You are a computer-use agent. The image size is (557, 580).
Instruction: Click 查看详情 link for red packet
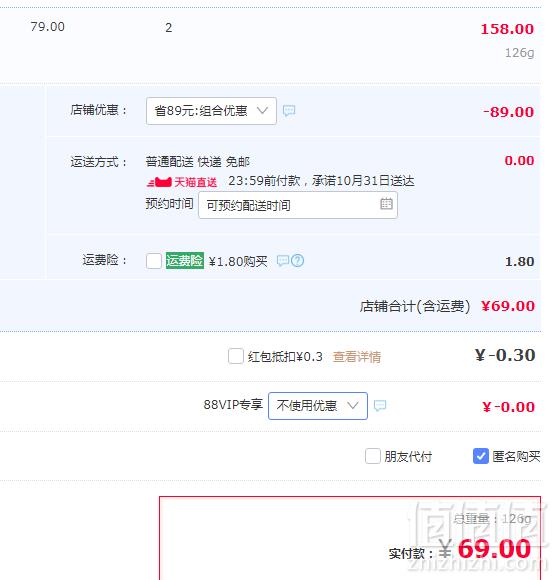point(357,357)
